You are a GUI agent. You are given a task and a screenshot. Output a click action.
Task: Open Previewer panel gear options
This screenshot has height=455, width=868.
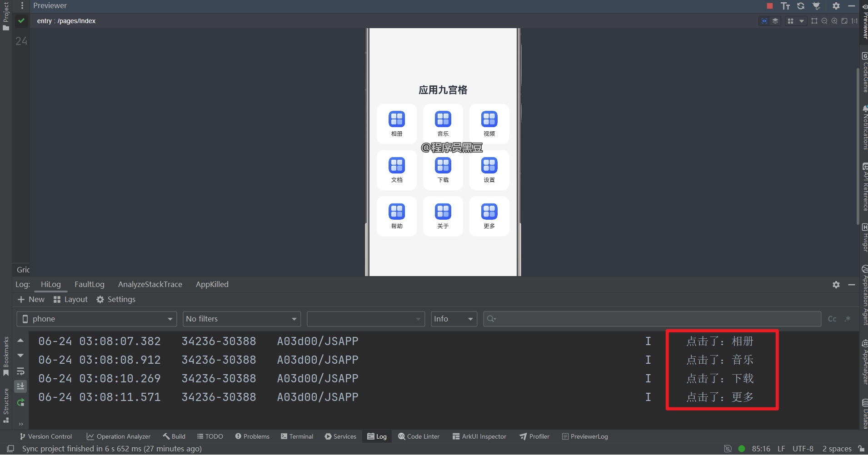836,6
